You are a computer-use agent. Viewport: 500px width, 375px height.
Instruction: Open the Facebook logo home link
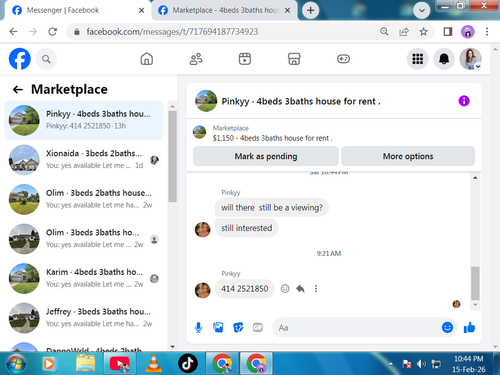(20, 59)
